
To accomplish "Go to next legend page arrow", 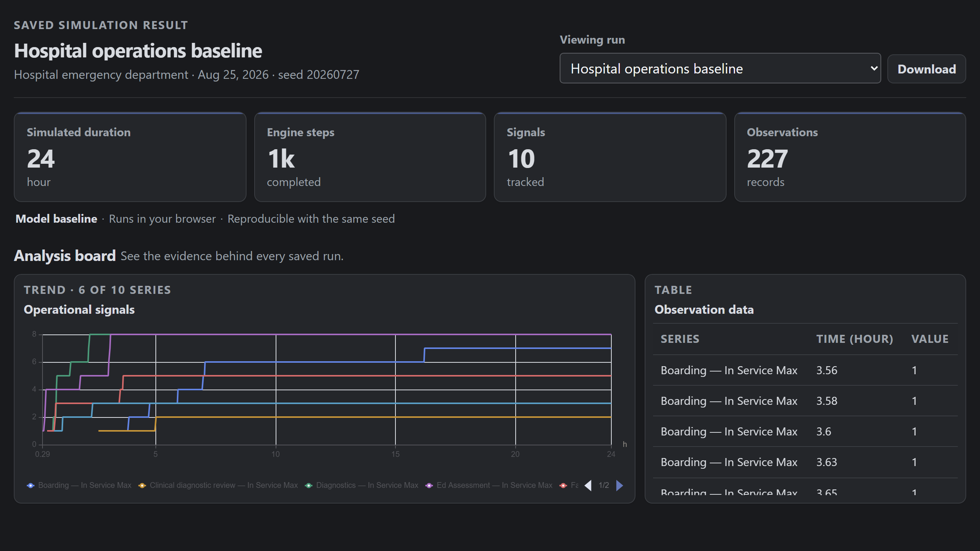I will (619, 486).
